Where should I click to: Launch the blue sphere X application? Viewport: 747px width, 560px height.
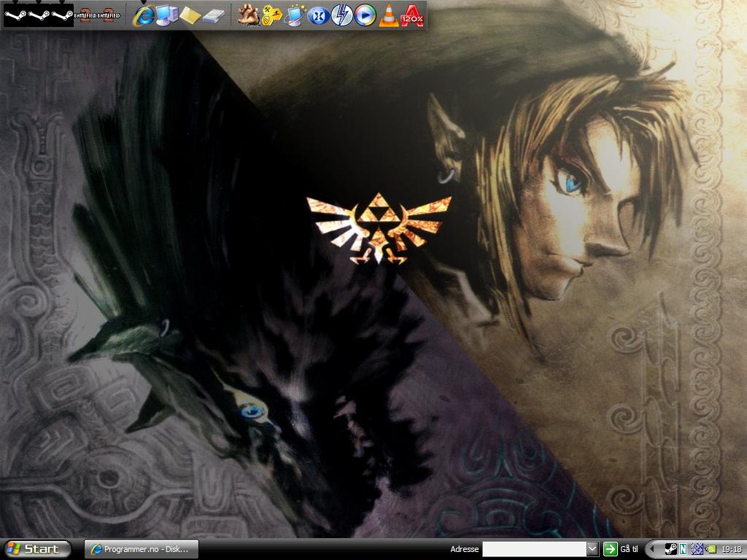coord(318,16)
